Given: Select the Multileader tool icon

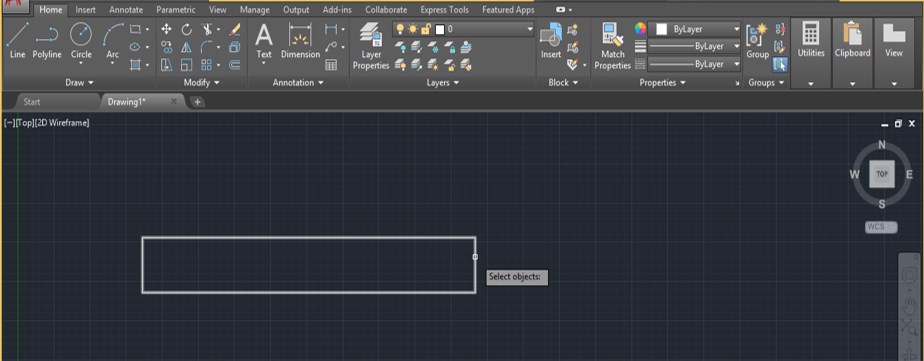Looking at the screenshot, I should pos(331,47).
